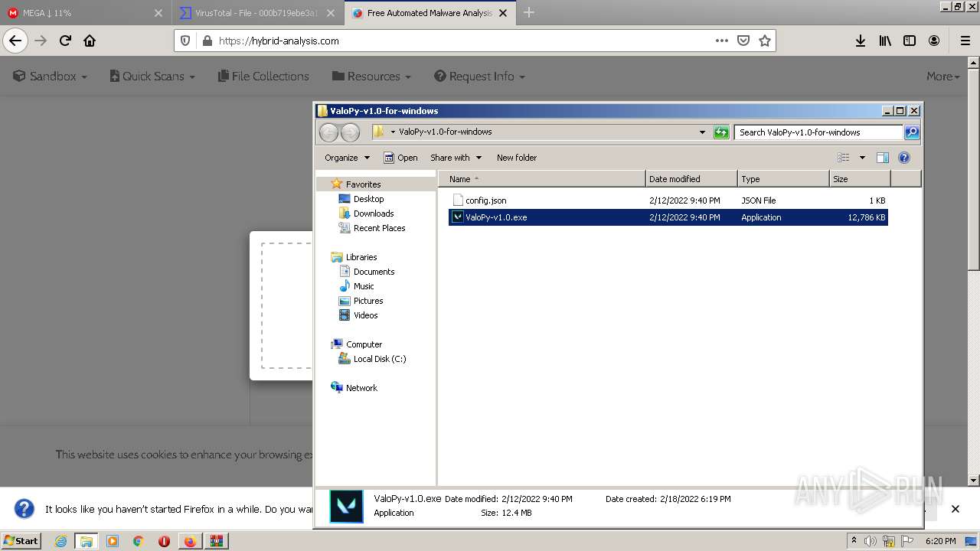
Task: Open media player taskbar icon
Action: click(x=113, y=541)
